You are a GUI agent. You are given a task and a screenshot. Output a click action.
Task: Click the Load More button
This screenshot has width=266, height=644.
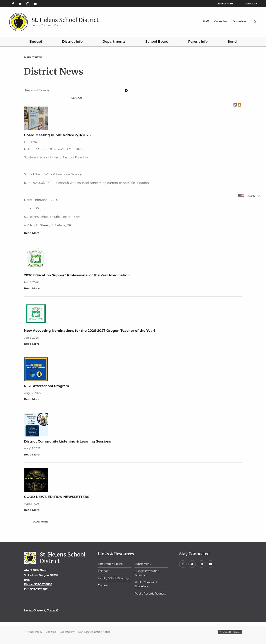[40, 522]
